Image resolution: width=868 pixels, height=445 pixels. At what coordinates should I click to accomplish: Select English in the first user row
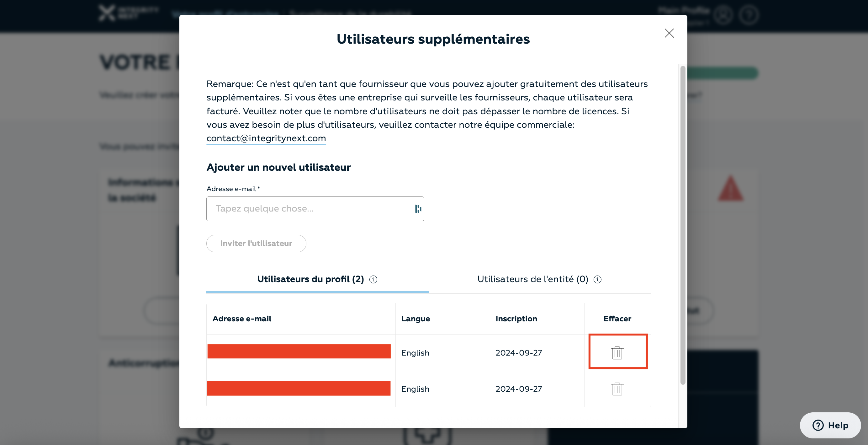(x=415, y=353)
